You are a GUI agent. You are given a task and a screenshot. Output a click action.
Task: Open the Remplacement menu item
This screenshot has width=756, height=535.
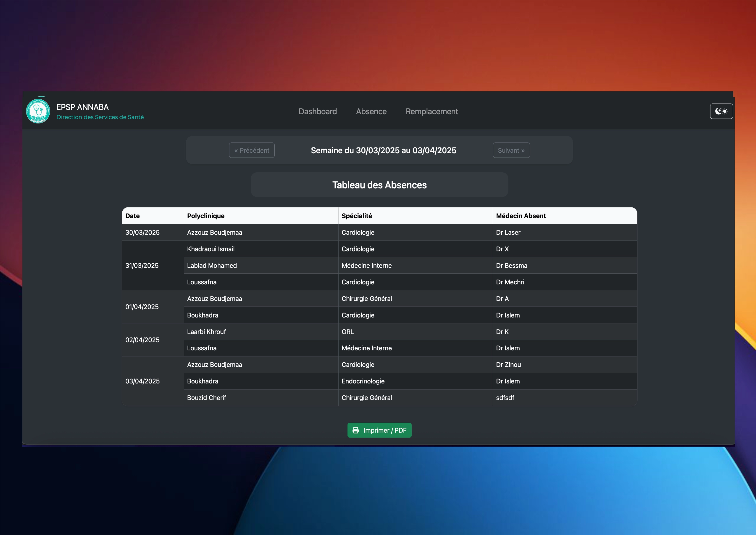pyautogui.click(x=431, y=112)
